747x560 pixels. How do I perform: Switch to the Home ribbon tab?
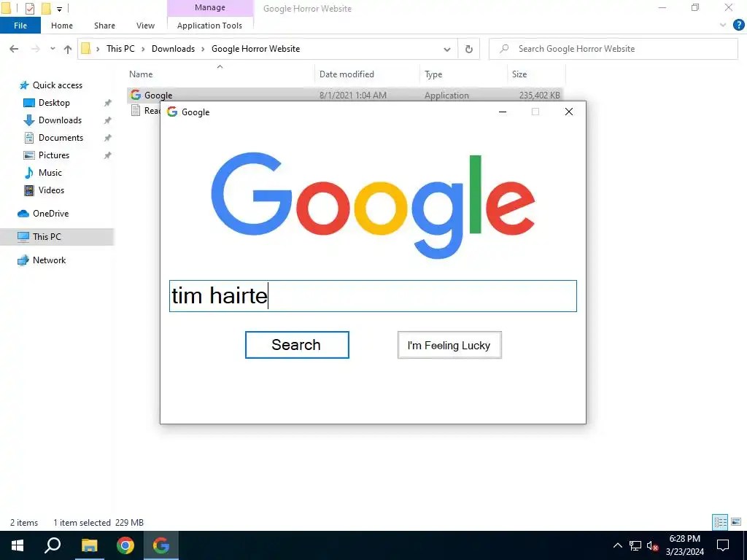62,26
